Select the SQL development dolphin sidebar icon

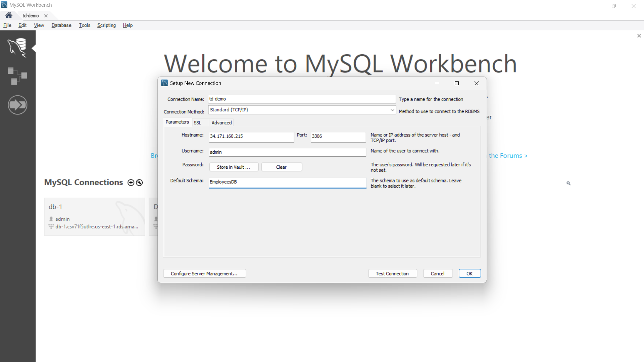[17, 48]
